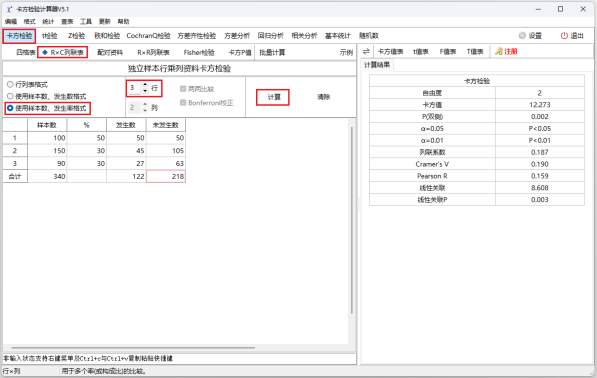
Task: Click the red 退出 power icon
Action: [564, 36]
